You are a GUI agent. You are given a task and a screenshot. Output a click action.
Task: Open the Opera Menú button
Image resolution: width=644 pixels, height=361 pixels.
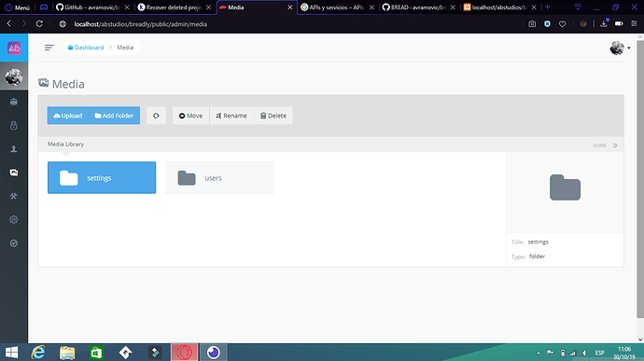[17, 7]
